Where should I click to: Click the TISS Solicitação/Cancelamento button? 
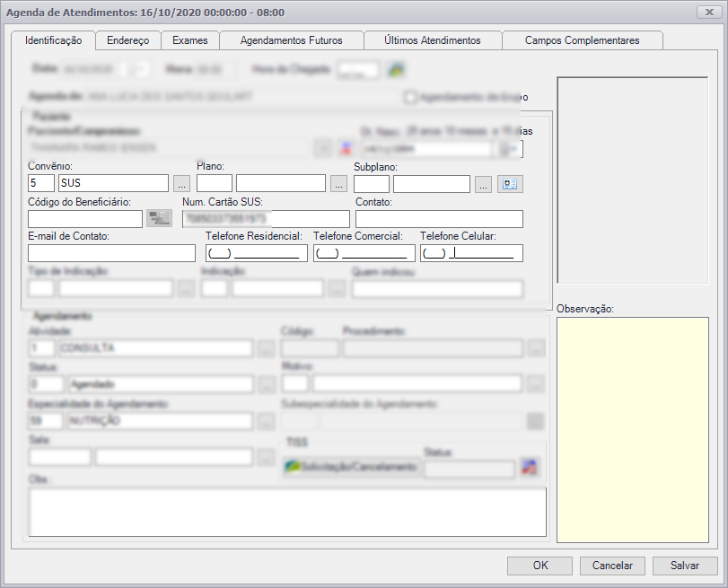352,467
